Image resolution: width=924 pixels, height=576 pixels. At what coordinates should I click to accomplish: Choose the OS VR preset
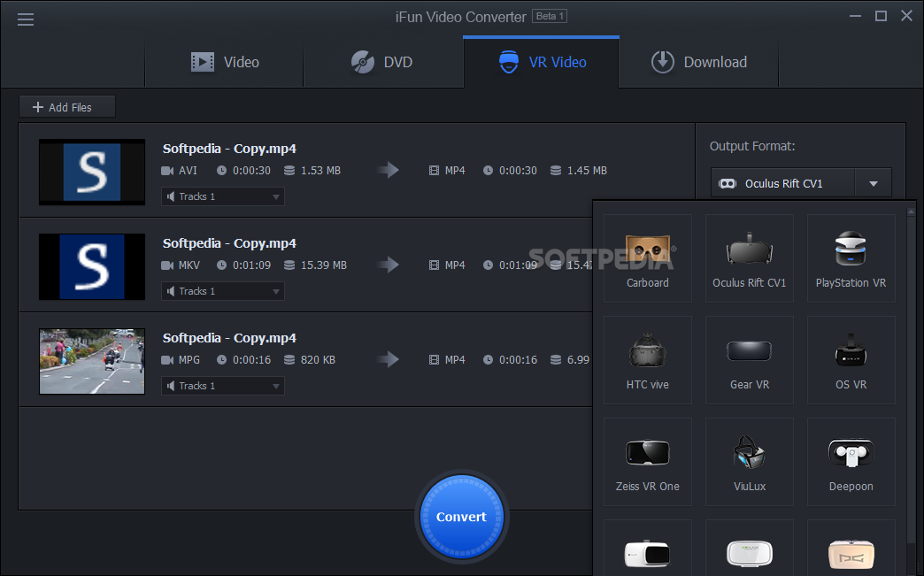pyautogui.click(x=851, y=360)
